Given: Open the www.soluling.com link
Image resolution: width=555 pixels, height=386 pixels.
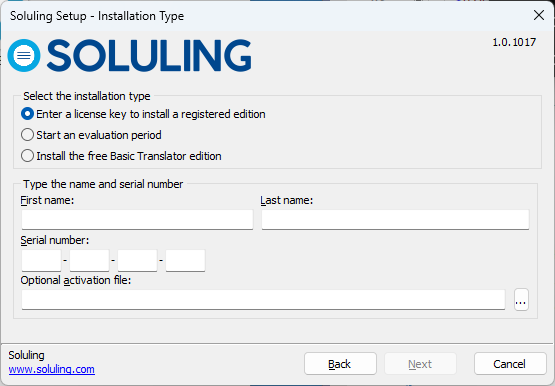Looking at the screenshot, I should tap(52, 369).
